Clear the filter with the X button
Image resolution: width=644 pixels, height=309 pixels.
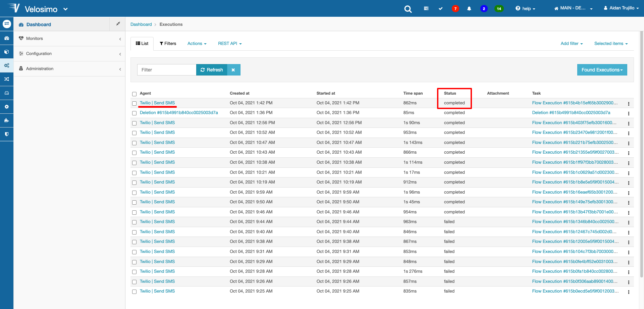pyautogui.click(x=233, y=70)
